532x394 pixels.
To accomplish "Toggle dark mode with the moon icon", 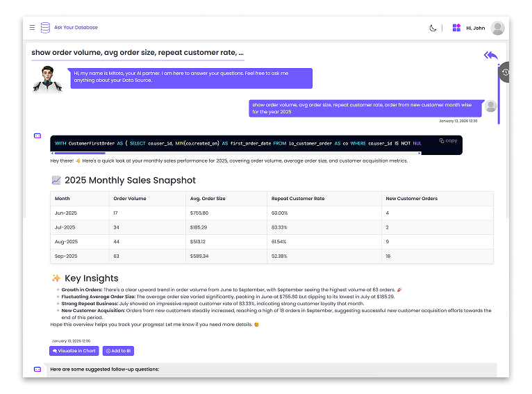I will coord(433,28).
